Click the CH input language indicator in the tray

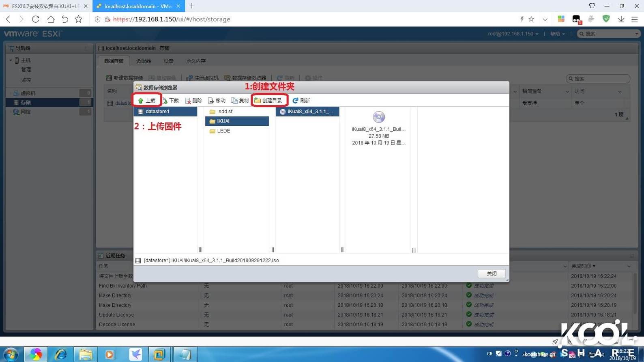(x=489, y=354)
